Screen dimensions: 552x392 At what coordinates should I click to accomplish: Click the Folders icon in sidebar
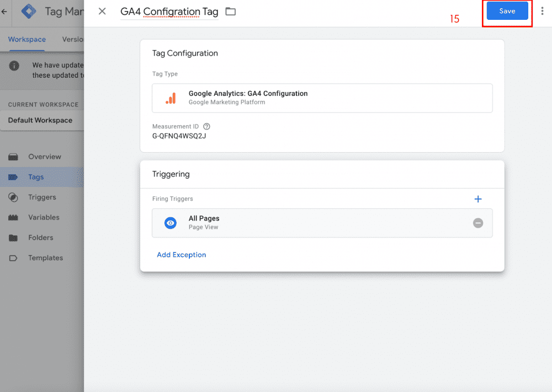13,238
